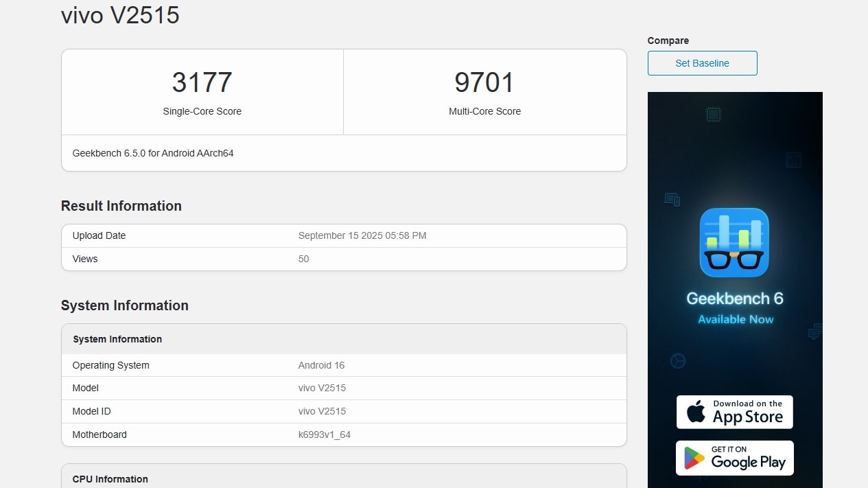Click the Motherboard row label
Viewport: 868px width, 488px height.
tap(99, 434)
